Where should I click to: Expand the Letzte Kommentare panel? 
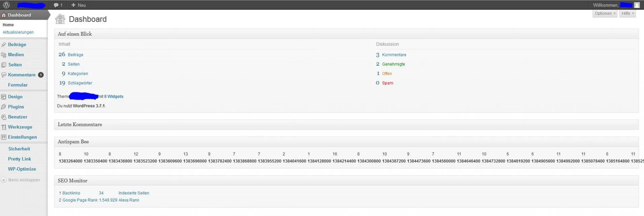(x=346, y=125)
